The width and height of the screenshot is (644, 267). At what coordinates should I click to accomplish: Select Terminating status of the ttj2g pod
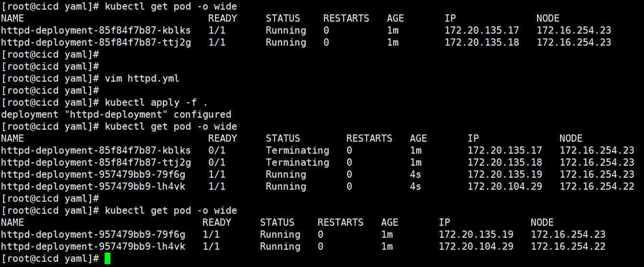tap(298, 162)
